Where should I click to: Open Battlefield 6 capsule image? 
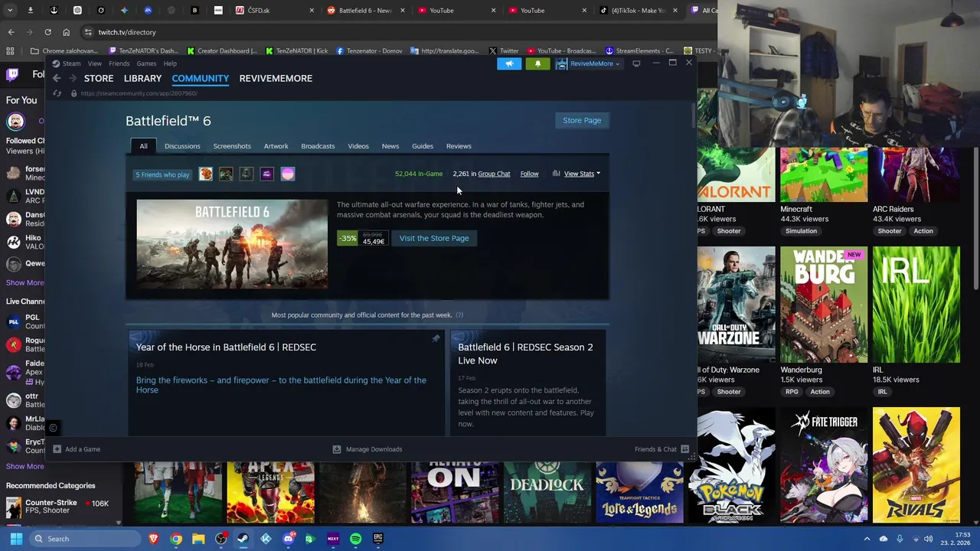(x=232, y=244)
